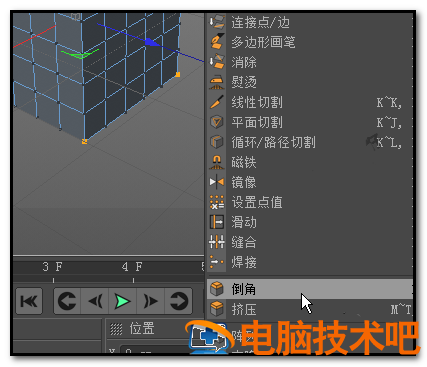The image size is (427, 367).
Task: Step back one frame
Action: click(x=95, y=301)
